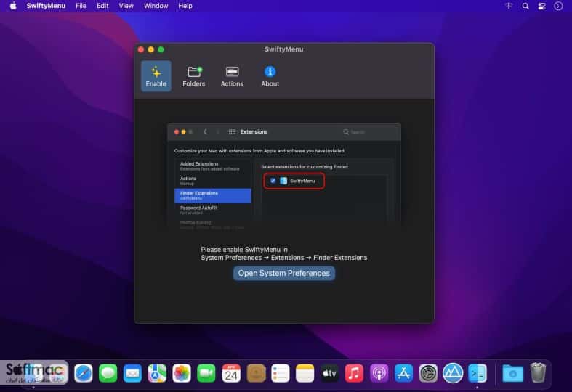Open the Apple menu
572x392 pixels.
point(13,6)
